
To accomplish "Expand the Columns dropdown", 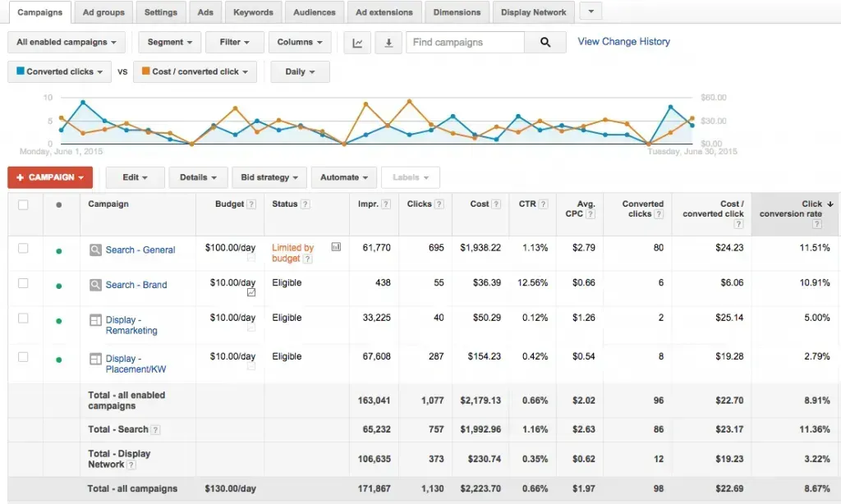I will point(299,41).
